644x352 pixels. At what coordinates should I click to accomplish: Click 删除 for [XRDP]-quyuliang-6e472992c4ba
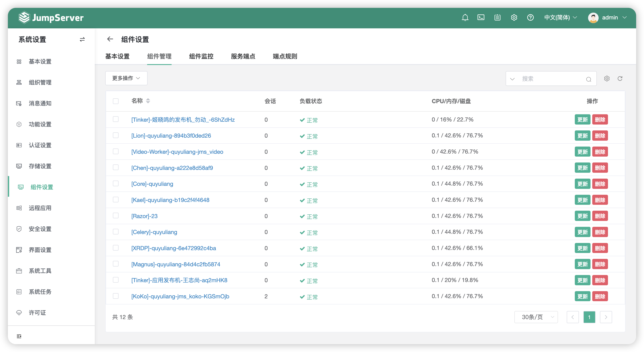[x=600, y=248]
